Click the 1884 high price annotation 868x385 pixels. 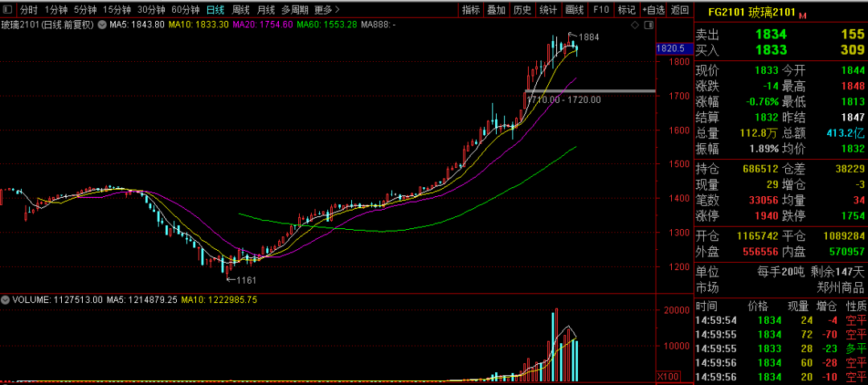click(x=589, y=37)
